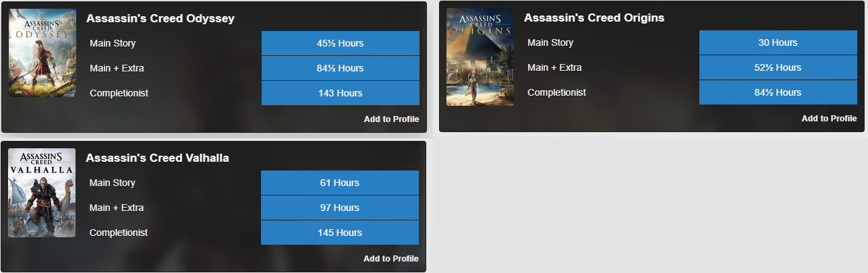Add Assassin's Creed Odyssey to profile

tap(391, 119)
